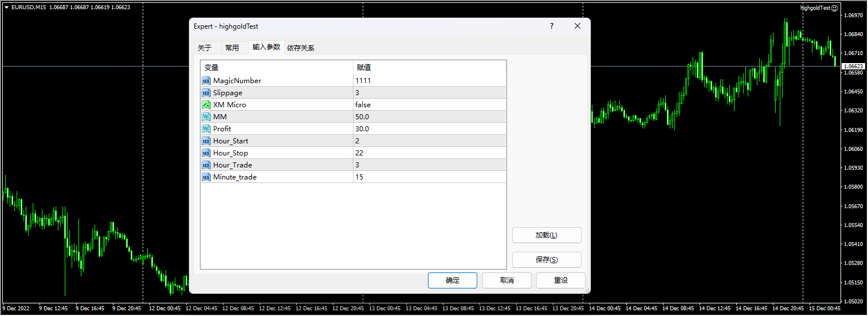Cancel with the 取消 button
Image resolution: width=868 pixels, height=316 pixels.
pyautogui.click(x=507, y=280)
